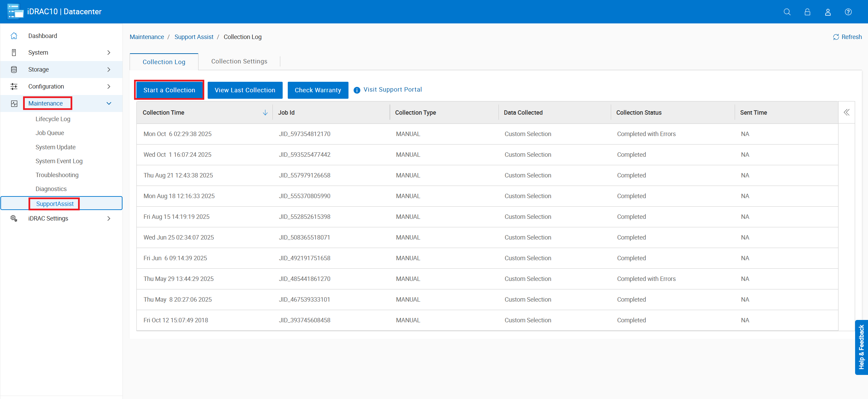Viewport: 868px width, 399px height.
Task: Click the info icon beside Visit Support Portal
Action: click(x=356, y=90)
